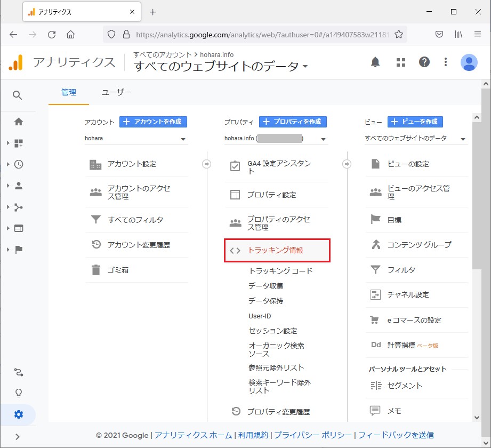This screenshot has width=491, height=448.
Task: Click the search magnifier in sidebar
Action: [18, 95]
